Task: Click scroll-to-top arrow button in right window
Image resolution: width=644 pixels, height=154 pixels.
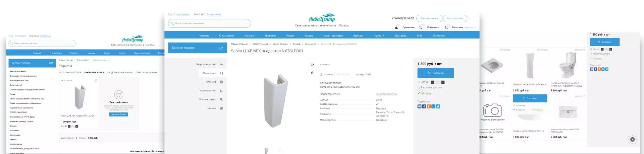Action: point(632,140)
